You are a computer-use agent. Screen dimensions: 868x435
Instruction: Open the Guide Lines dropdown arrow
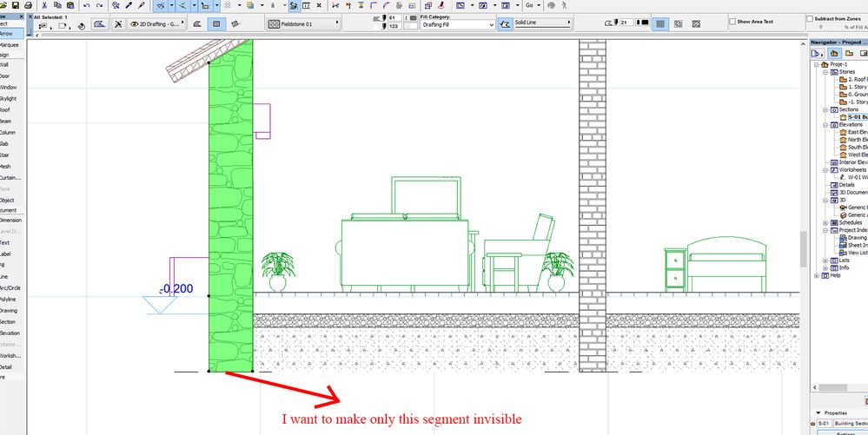[171, 5]
